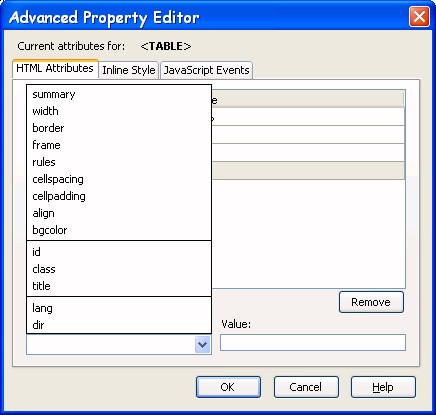This screenshot has width=436, height=415.
Task: Collapse the attribute combo box arrow
Action: (202, 344)
